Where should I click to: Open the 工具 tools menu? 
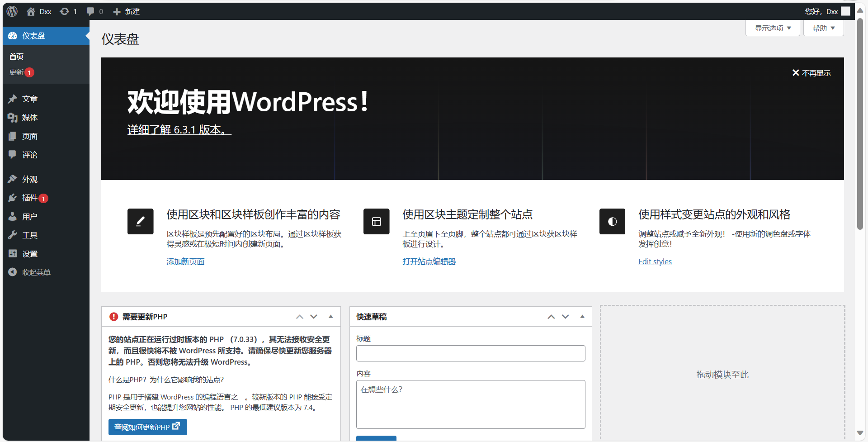46,235
